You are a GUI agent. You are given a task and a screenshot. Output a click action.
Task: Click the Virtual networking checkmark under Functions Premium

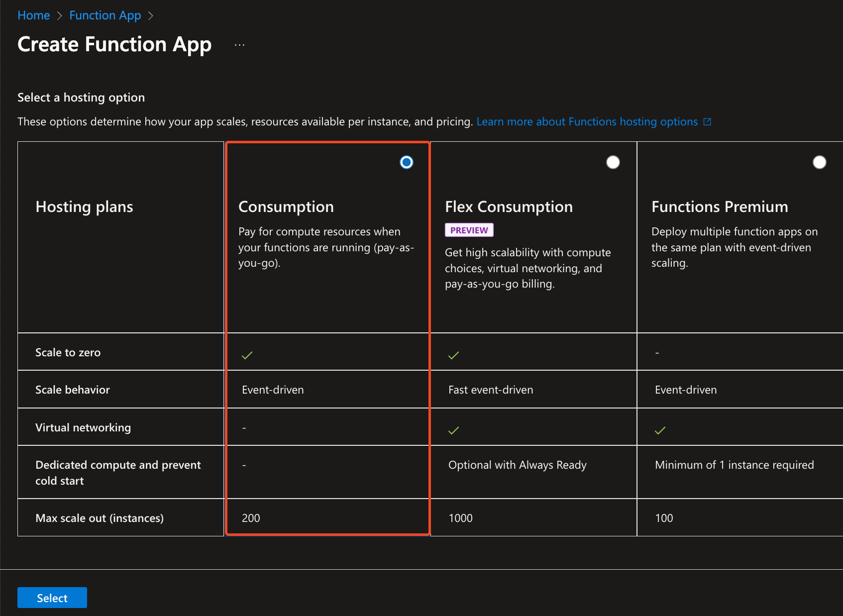click(x=660, y=430)
